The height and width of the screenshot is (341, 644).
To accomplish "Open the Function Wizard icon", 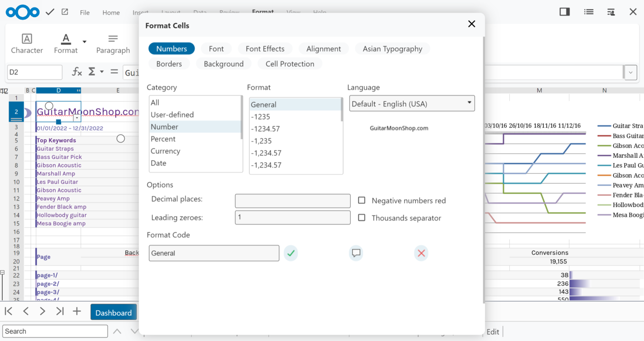I will pyautogui.click(x=77, y=72).
